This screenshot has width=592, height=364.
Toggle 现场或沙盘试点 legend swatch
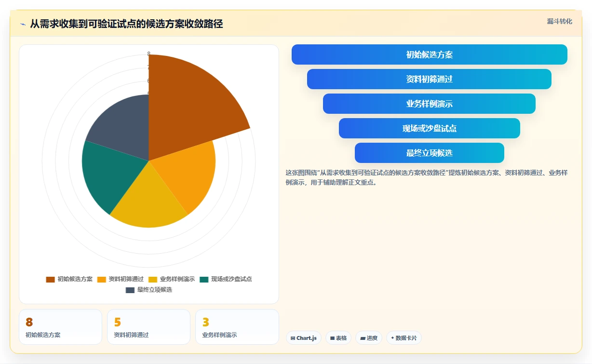click(204, 279)
